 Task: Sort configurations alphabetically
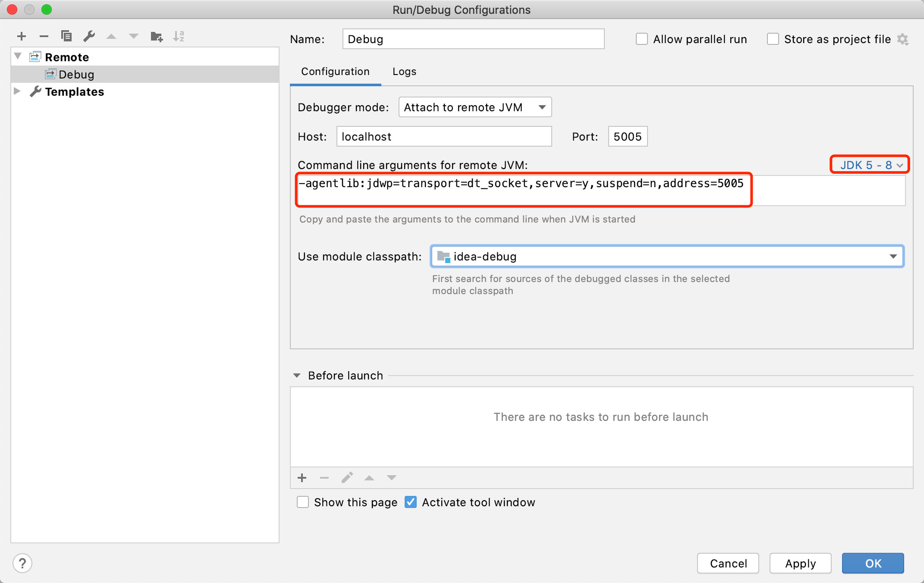(179, 36)
